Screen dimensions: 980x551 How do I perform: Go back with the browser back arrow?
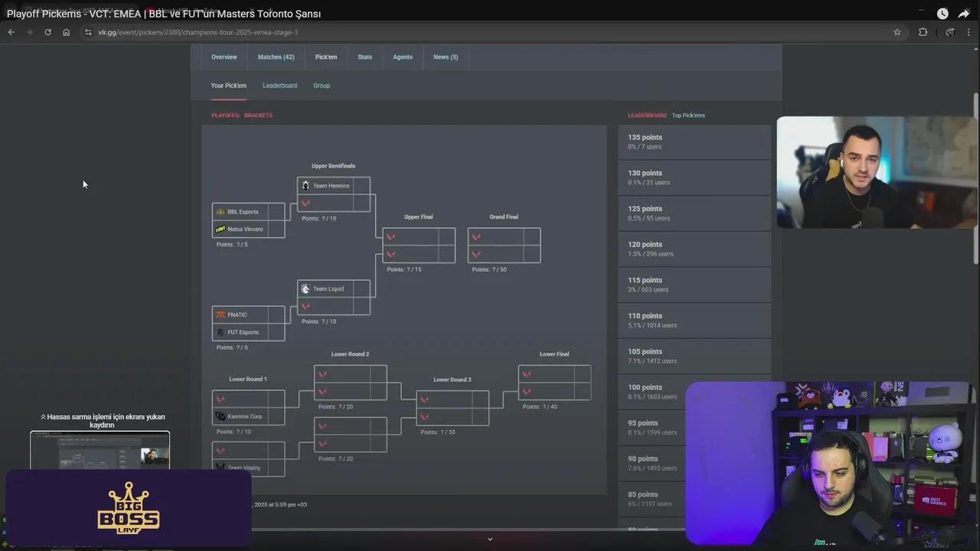tap(11, 32)
